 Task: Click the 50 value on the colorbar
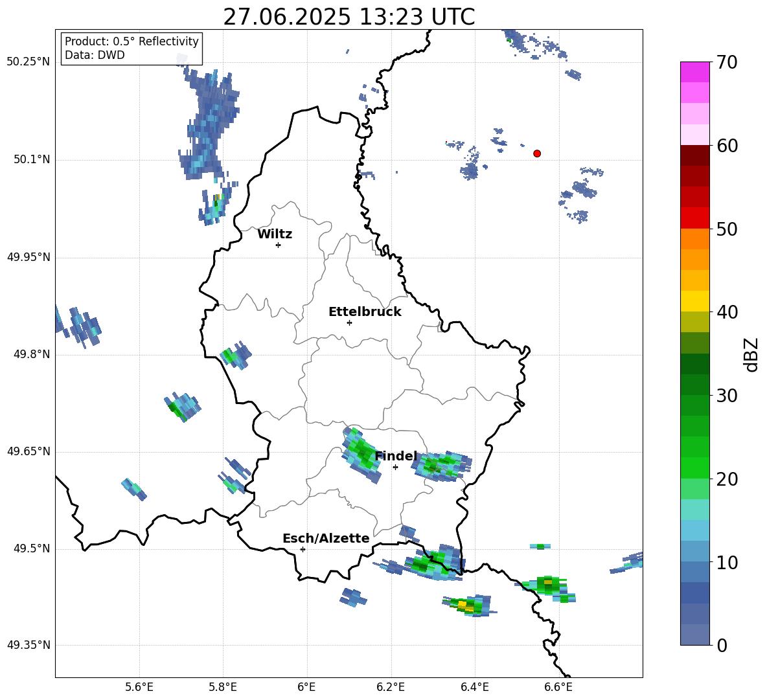[726, 229]
